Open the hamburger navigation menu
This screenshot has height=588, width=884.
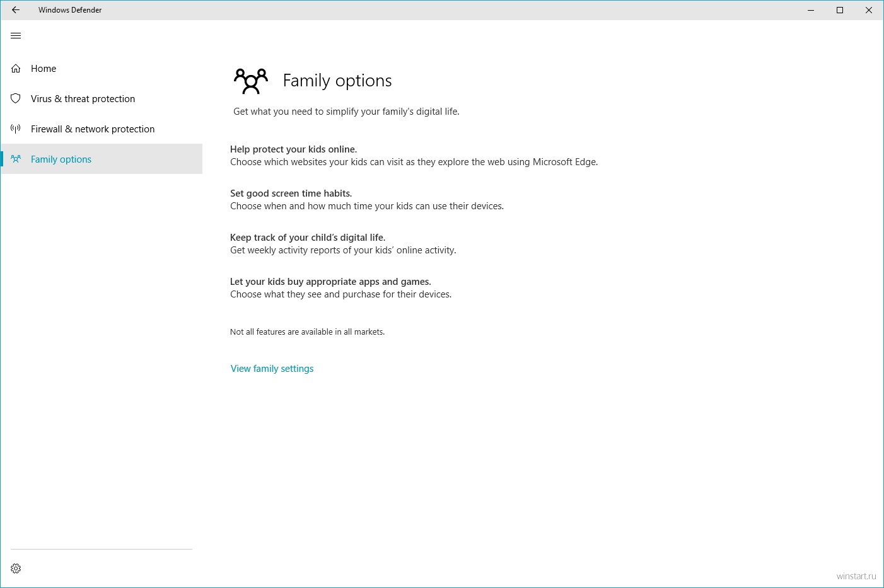[16, 36]
